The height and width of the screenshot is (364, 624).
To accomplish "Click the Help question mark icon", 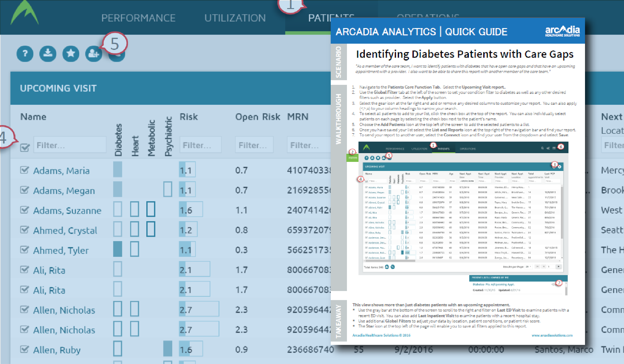I will 25,54.
